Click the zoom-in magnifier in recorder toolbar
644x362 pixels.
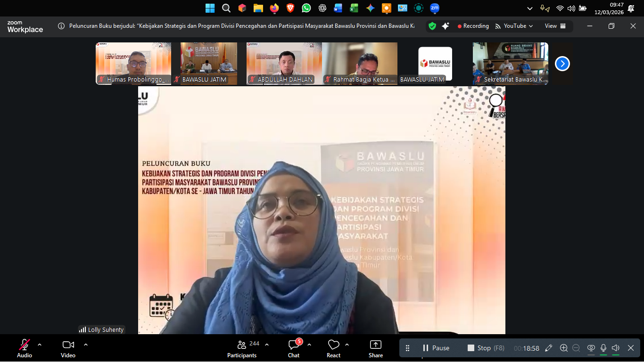[x=563, y=348]
